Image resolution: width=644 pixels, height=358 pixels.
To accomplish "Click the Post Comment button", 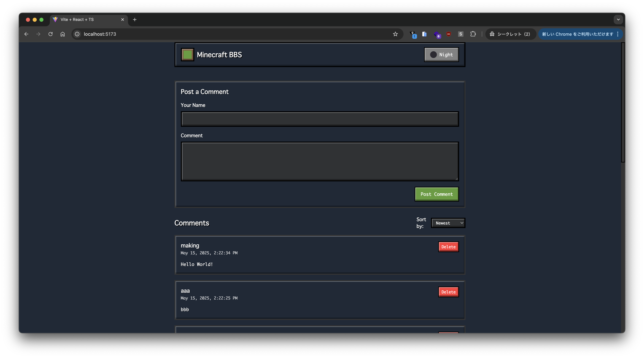I will coord(437,194).
